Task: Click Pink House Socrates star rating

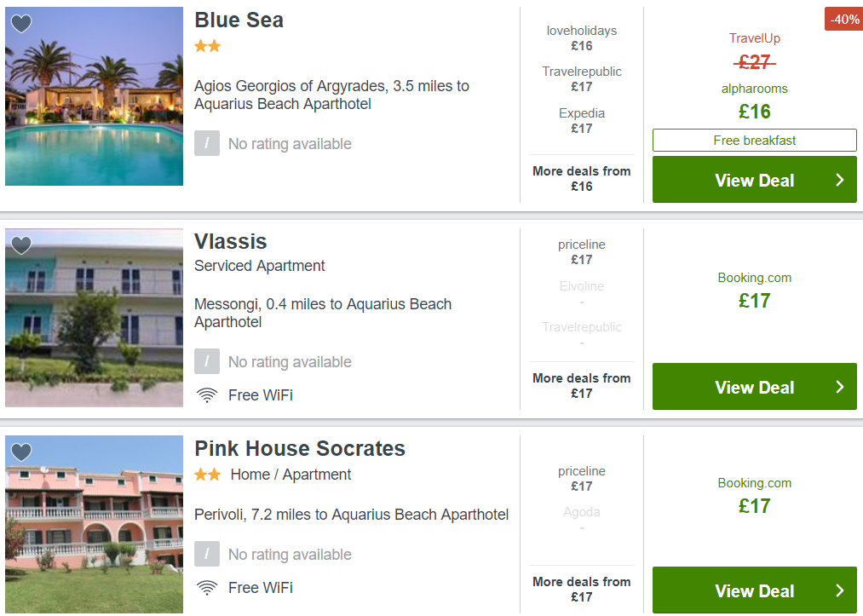Action: (208, 474)
